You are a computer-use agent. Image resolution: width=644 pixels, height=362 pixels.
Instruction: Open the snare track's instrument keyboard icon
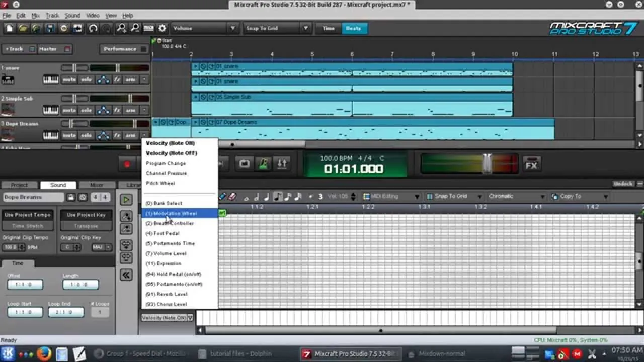pos(51,80)
